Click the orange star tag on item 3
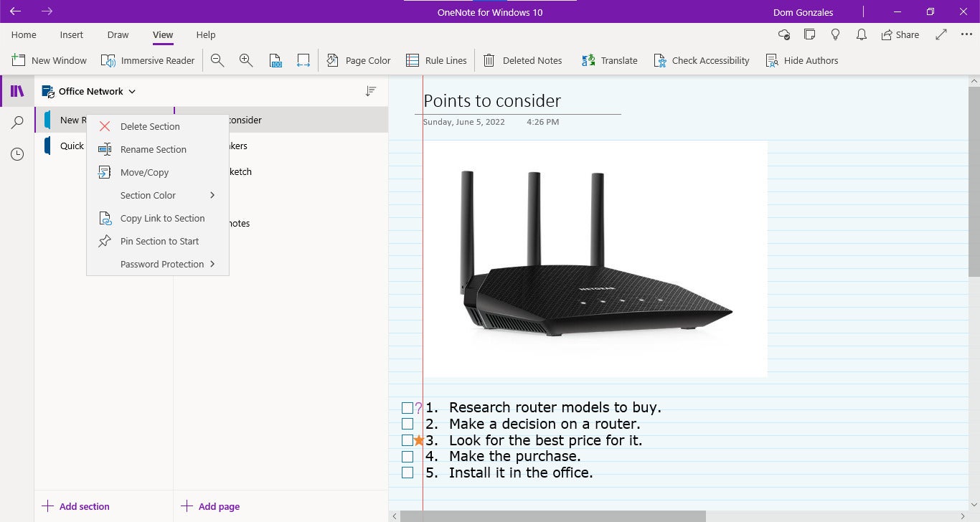Image resolution: width=980 pixels, height=522 pixels. [x=419, y=440]
